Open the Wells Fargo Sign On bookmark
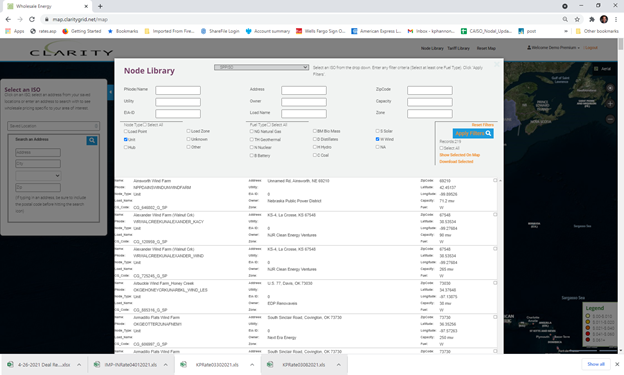This screenshot has height=375, width=624. click(320, 31)
